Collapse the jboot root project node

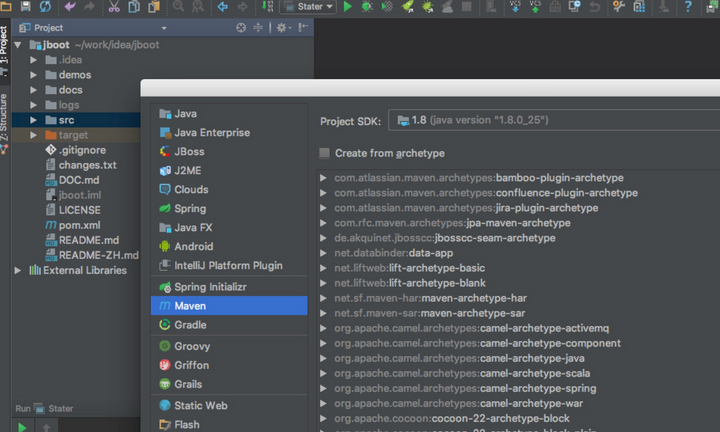[18, 45]
